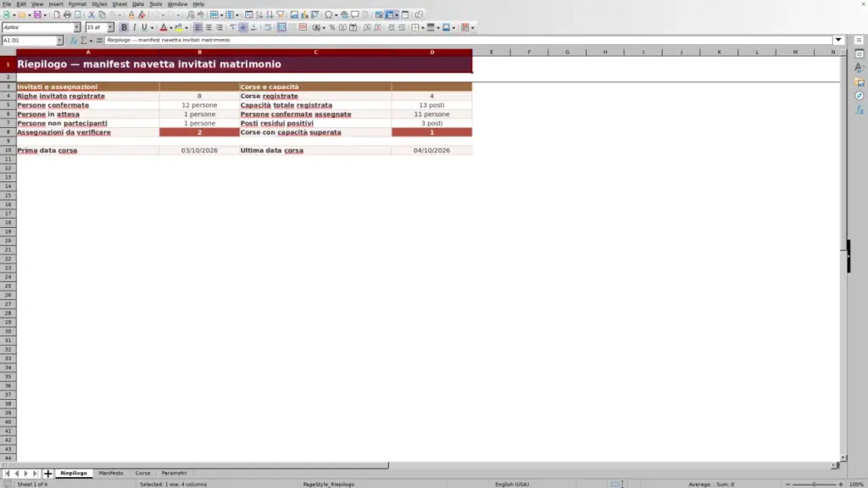This screenshot has width=868, height=488.
Task: Open the sidebar Properties panel icon
Action: tap(860, 54)
